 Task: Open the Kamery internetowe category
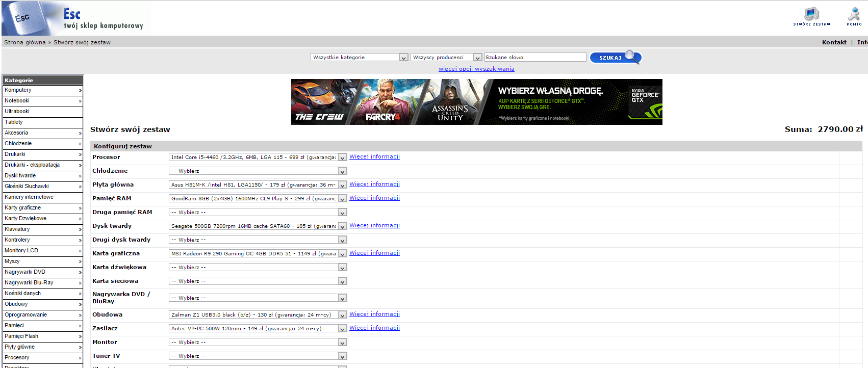coord(43,197)
